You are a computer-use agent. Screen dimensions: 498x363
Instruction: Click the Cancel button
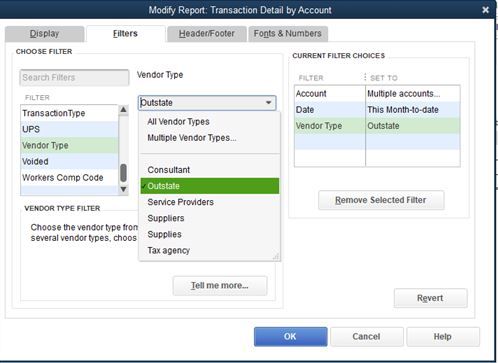(367, 337)
